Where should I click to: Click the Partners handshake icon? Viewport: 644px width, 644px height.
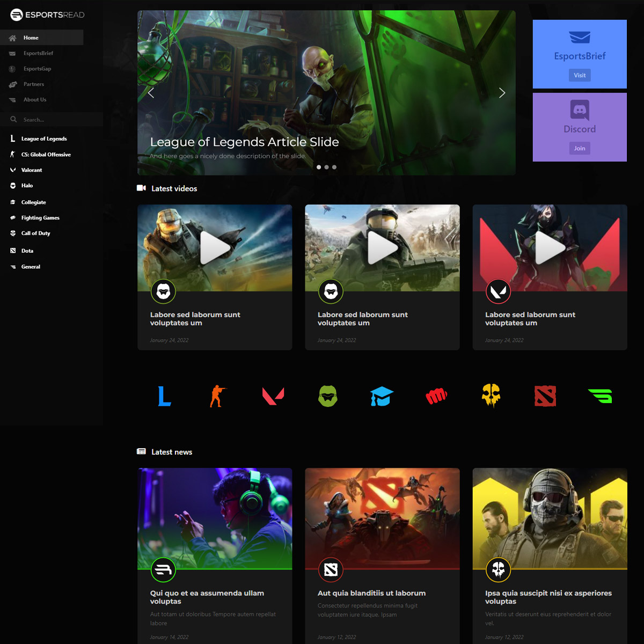[x=13, y=84]
